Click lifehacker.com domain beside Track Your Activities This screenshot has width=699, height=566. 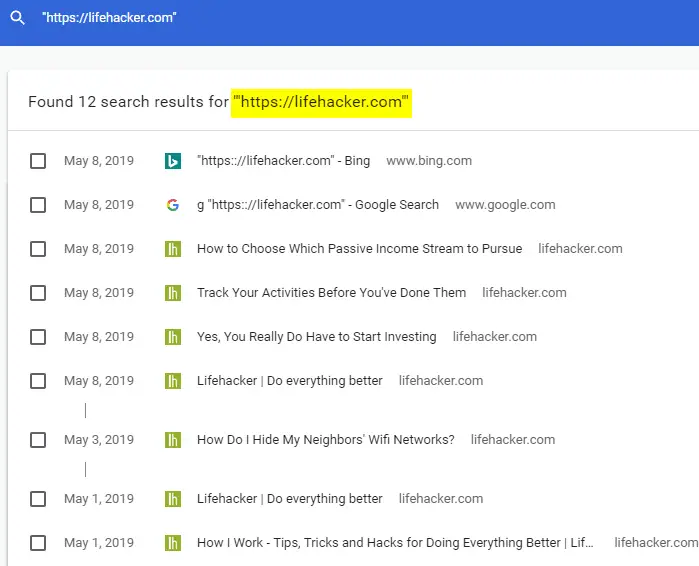coord(524,293)
